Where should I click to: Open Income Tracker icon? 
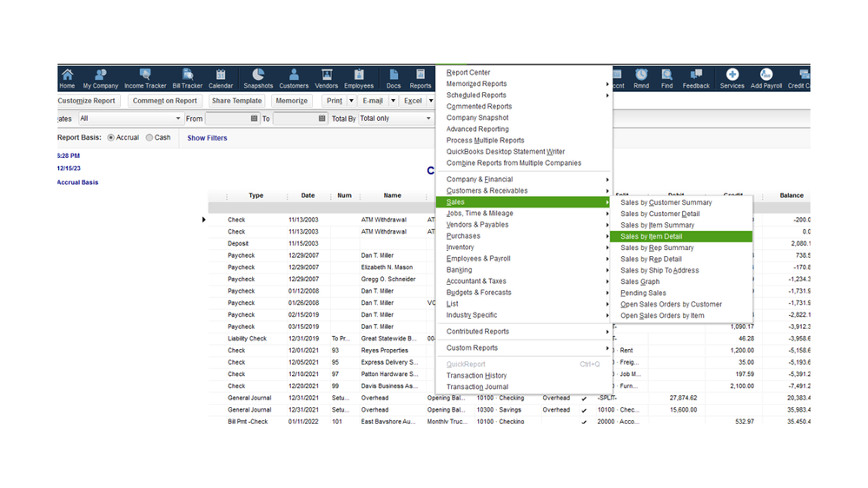click(x=145, y=78)
